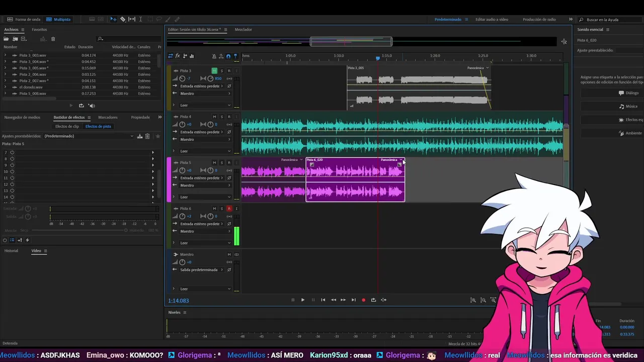Screen dimensions: 644x362
Task: Select Efectos de pista button
Action: tap(98, 126)
